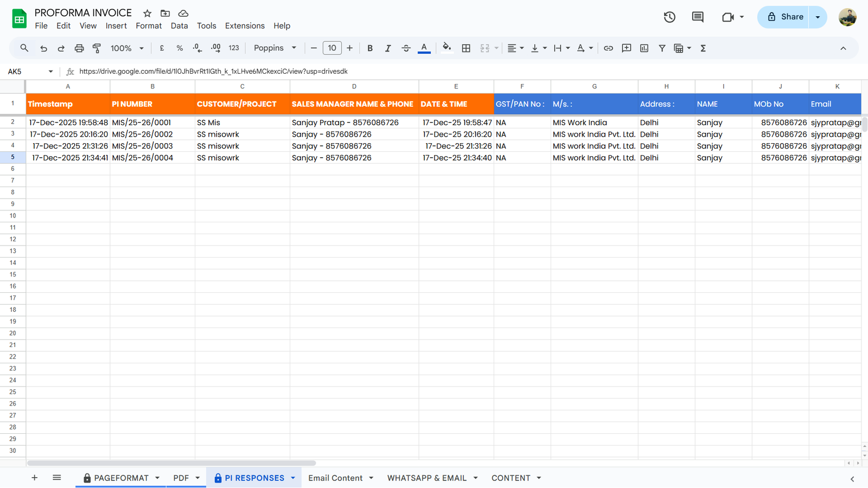868x488 pixels.
Task: Open the Borders tool
Action: (x=466, y=48)
